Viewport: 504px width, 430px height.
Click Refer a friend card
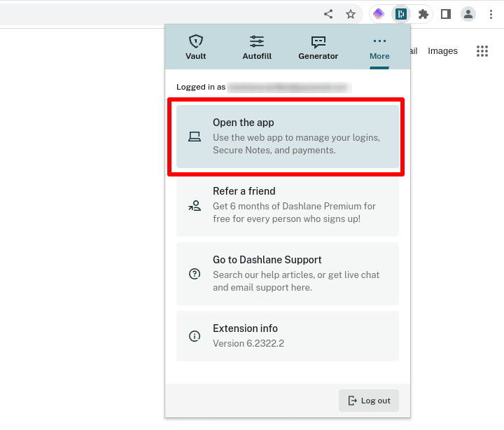[x=288, y=205]
